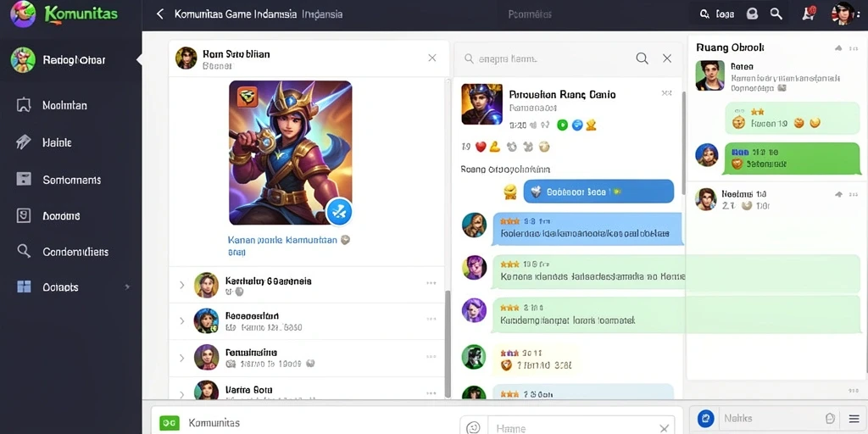Image resolution: width=868 pixels, height=434 pixels.
Task: Open the hamburger menu in bottom right bar
Action: [854, 419]
